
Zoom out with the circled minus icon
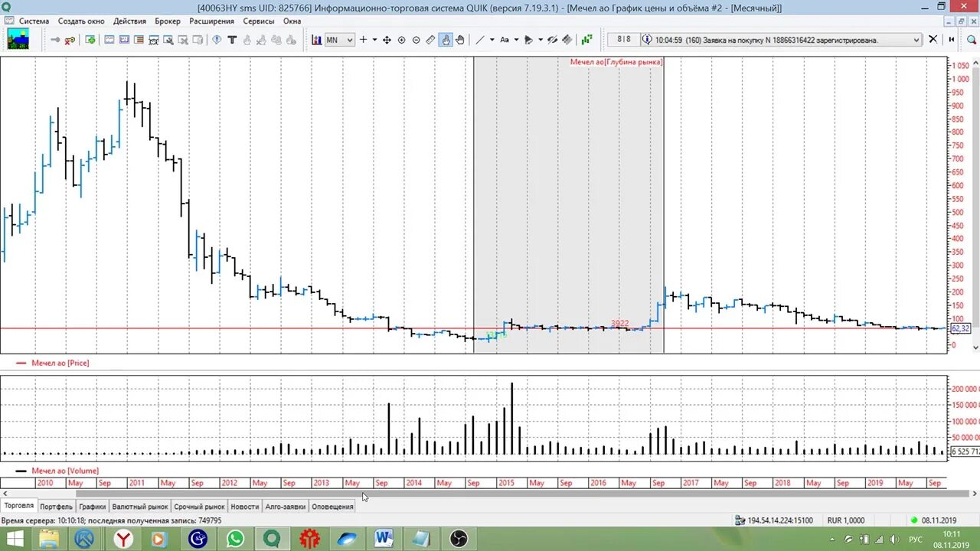416,40
